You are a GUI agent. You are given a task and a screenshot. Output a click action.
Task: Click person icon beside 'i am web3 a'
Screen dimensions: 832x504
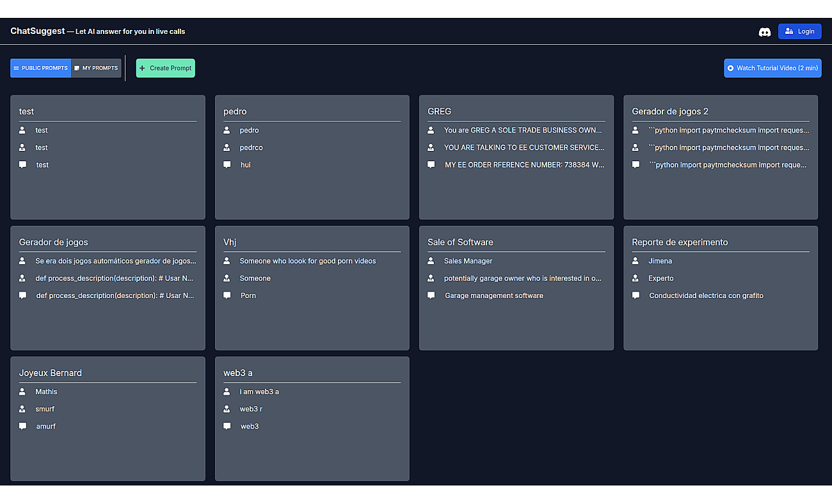[x=227, y=391]
